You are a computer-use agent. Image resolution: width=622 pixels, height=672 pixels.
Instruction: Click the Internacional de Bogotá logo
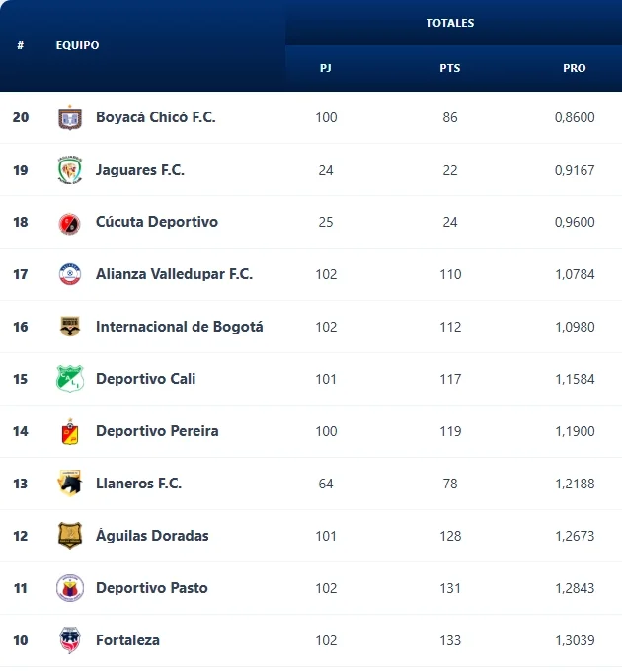pyautogui.click(x=70, y=327)
